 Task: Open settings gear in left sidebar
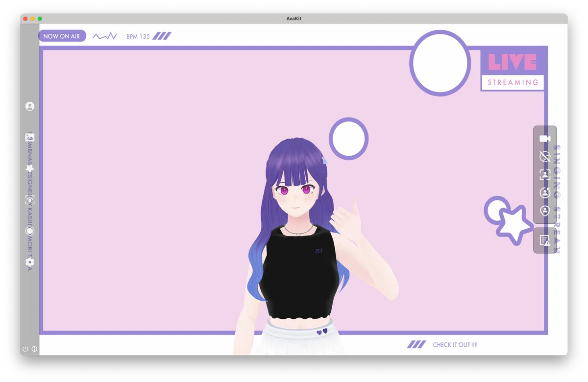pos(30,262)
